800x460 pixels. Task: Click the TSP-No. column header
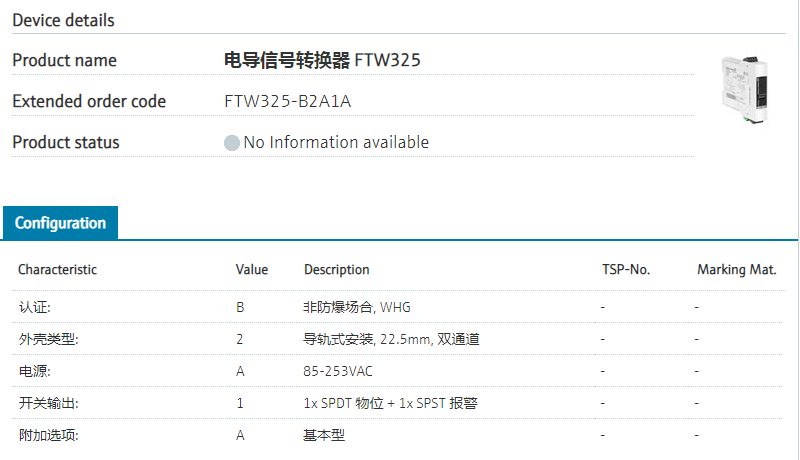point(626,270)
